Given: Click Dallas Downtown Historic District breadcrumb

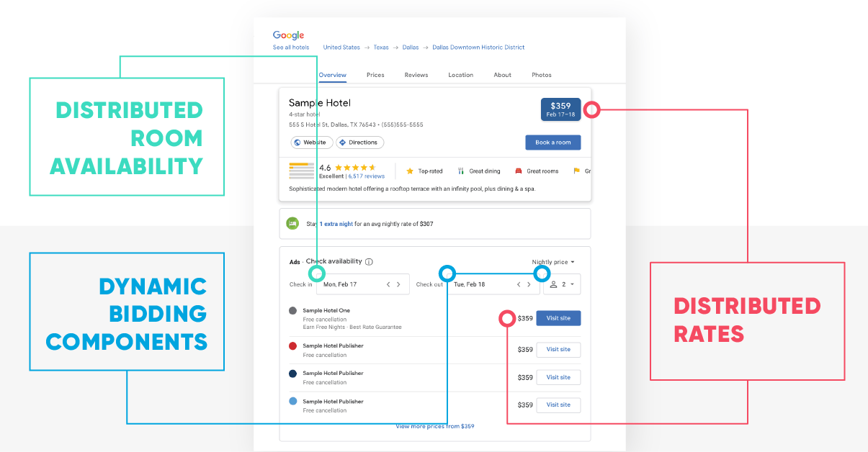Looking at the screenshot, I should 478,48.
